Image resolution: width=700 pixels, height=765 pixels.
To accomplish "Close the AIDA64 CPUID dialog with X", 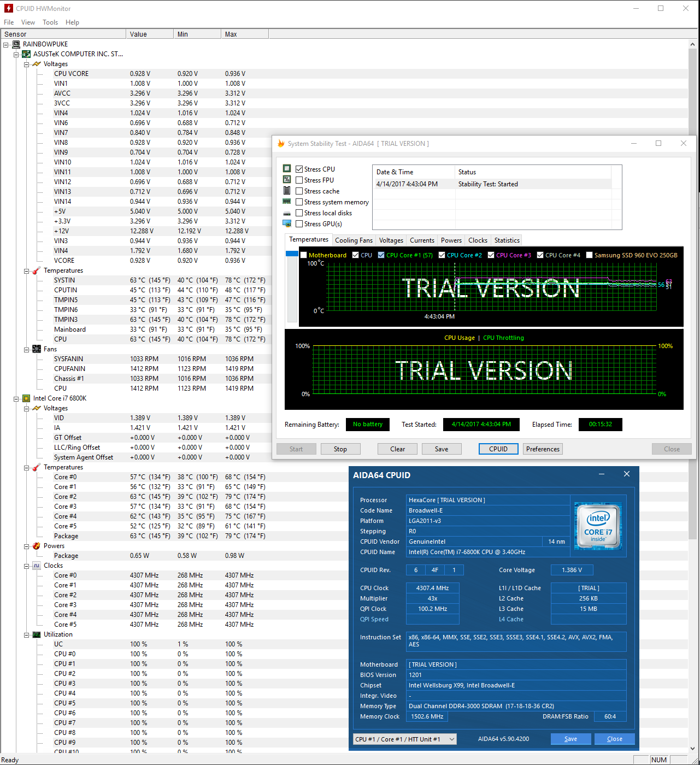I will click(627, 474).
